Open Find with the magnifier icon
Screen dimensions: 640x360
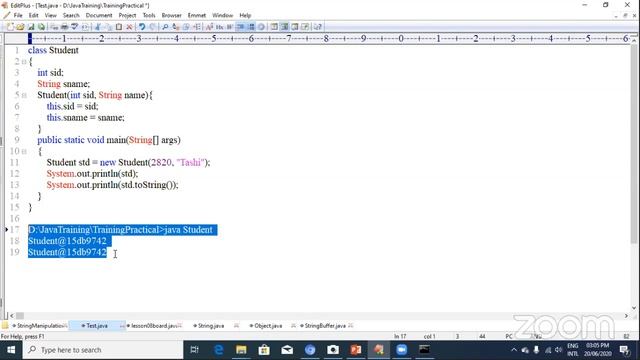pos(165,27)
